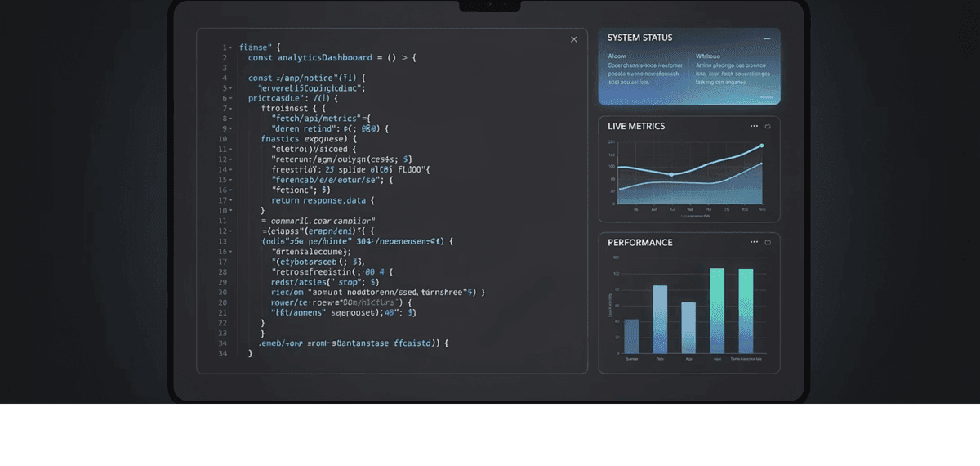Toggle fold arrow at line 7
Image resolution: width=980 pixels, height=466 pixels.
tap(231, 109)
